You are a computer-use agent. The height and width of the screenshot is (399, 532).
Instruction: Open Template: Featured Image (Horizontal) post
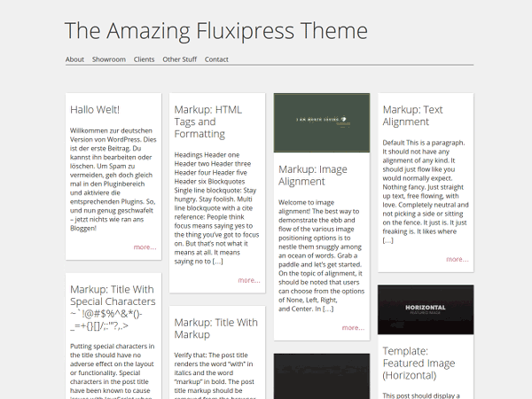[421, 363]
